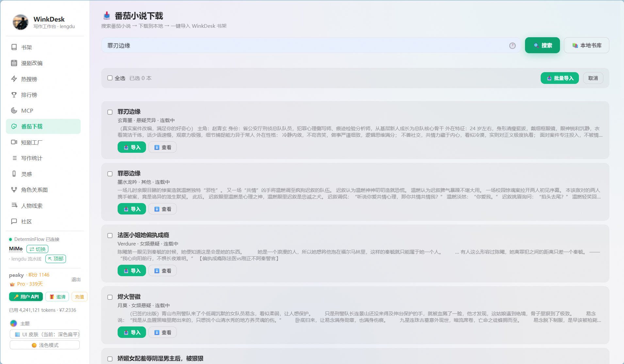Click the search history clock icon
The width and height of the screenshot is (624, 364).
512,46
